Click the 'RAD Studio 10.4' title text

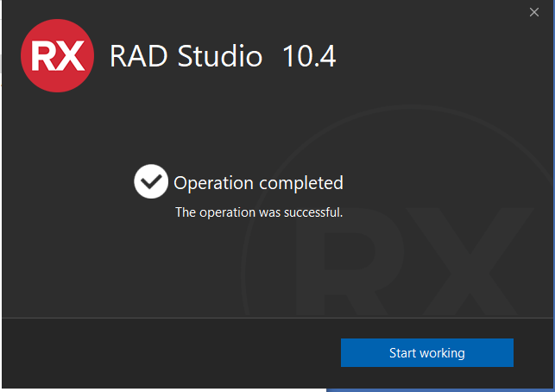[x=223, y=56]
